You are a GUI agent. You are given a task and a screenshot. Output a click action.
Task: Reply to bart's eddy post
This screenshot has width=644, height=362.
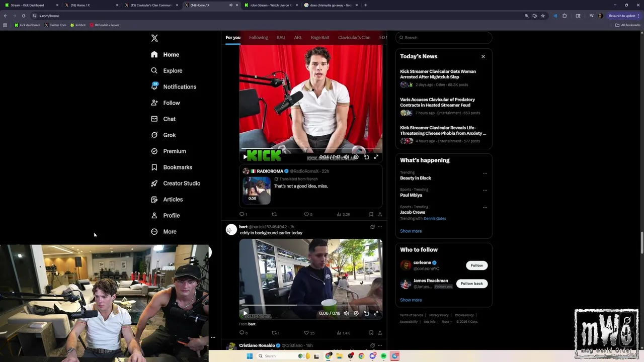click(x=243, y=333)
